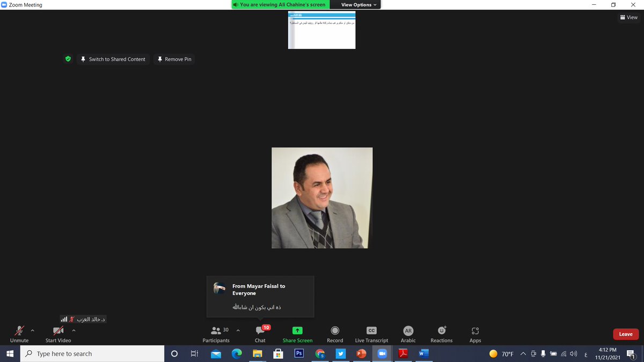Open the Participants panel
The height and width of the screenshot is (362, 644).
pos(216,334)
